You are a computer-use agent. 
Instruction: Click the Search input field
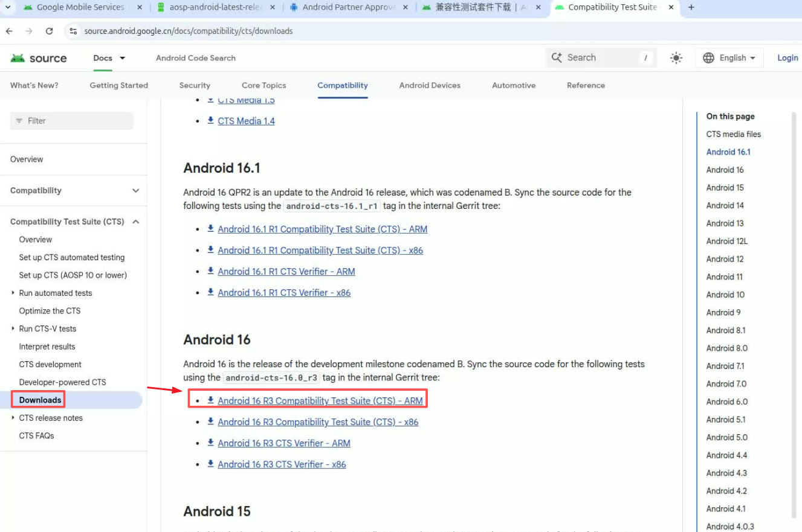pyautogui.click(x=600, y=58)
